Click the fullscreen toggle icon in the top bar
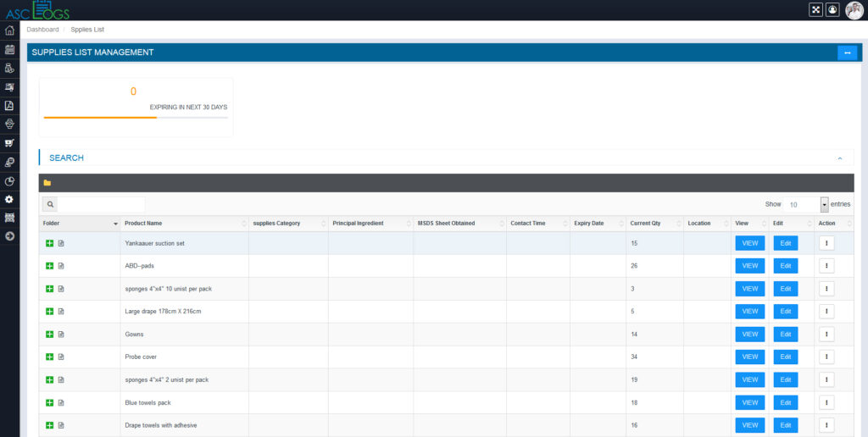 point(815,9)
